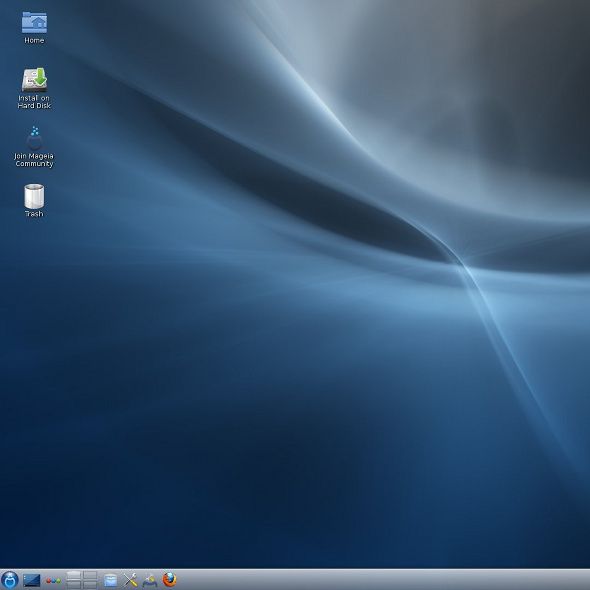Screen dimensions: 590x590
Task: Select the Join Mageia Community icon
Action: pyautogui.click(x=34, y=138)
